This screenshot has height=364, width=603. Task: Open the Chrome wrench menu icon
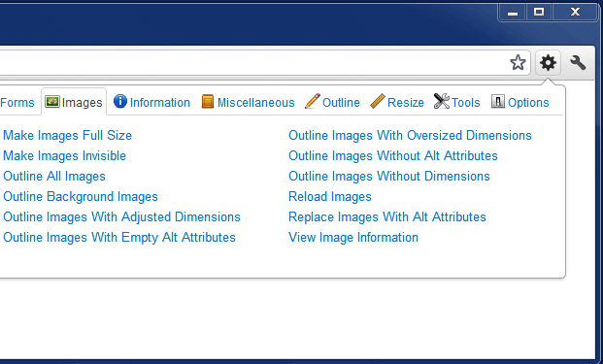[578, 62]
